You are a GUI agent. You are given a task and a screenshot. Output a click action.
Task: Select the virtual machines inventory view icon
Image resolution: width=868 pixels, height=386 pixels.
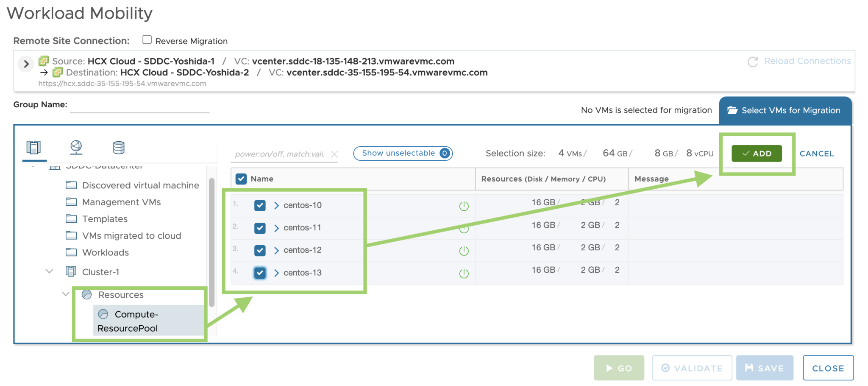pos(34,146)
